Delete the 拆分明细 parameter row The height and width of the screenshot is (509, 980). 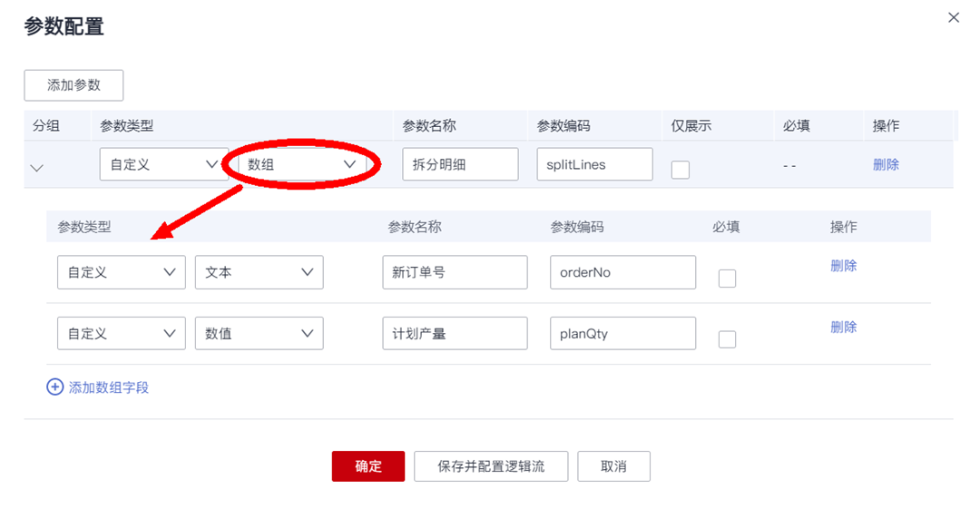(x=886, y=164)
